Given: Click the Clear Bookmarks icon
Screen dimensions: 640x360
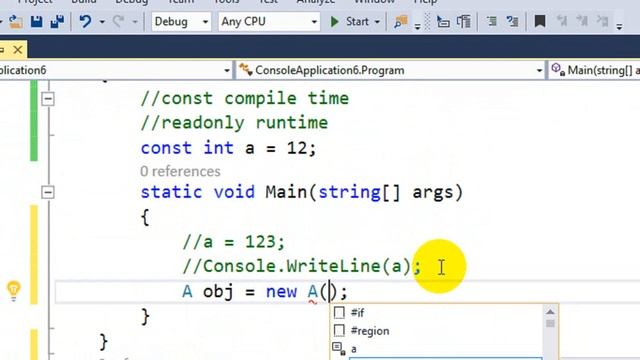Looking at the screenshot, I should coord(602,21).
